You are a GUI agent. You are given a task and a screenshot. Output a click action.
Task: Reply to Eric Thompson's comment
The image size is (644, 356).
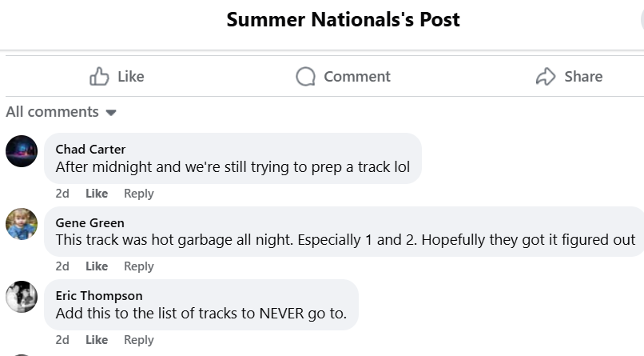pyautogui.click(x=139, y=340)
